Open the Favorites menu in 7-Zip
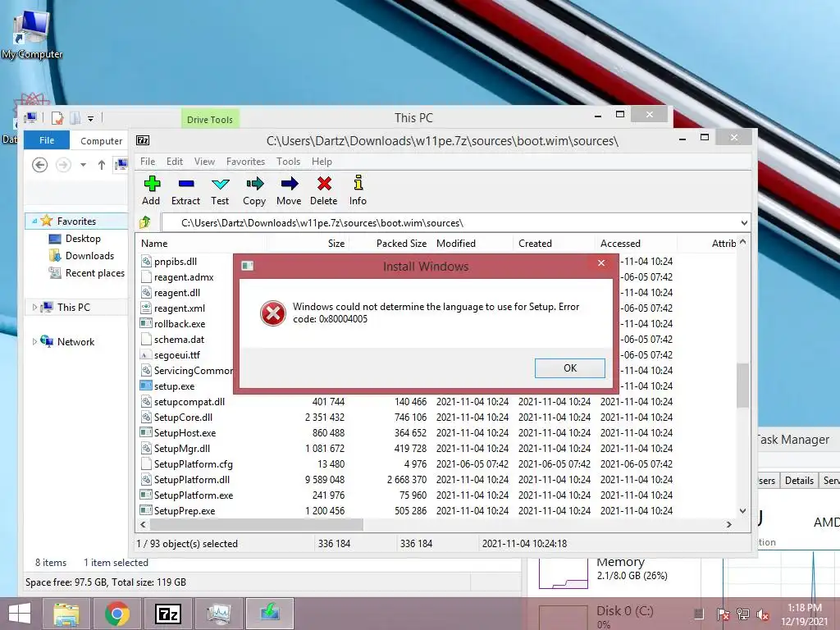840x630 pixels. 245,162
